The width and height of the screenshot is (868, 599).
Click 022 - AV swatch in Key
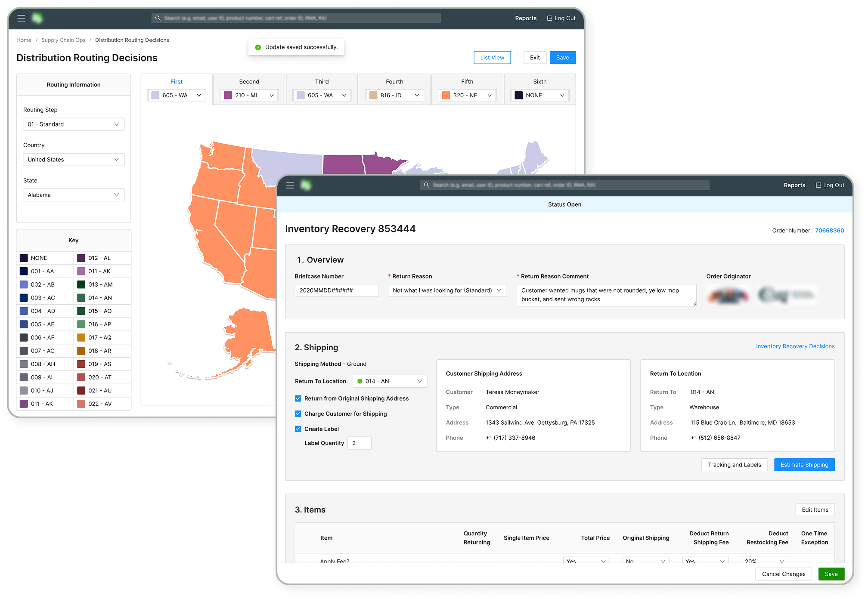81,404
